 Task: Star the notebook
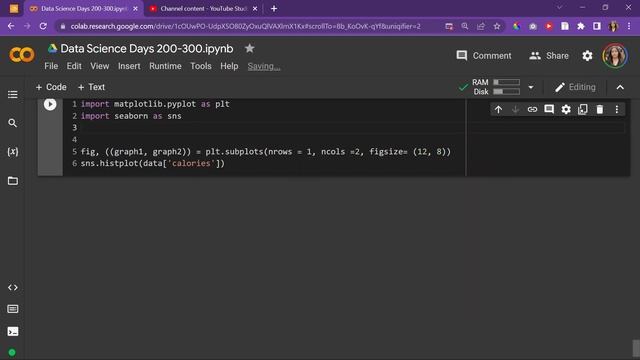[249, 49]
